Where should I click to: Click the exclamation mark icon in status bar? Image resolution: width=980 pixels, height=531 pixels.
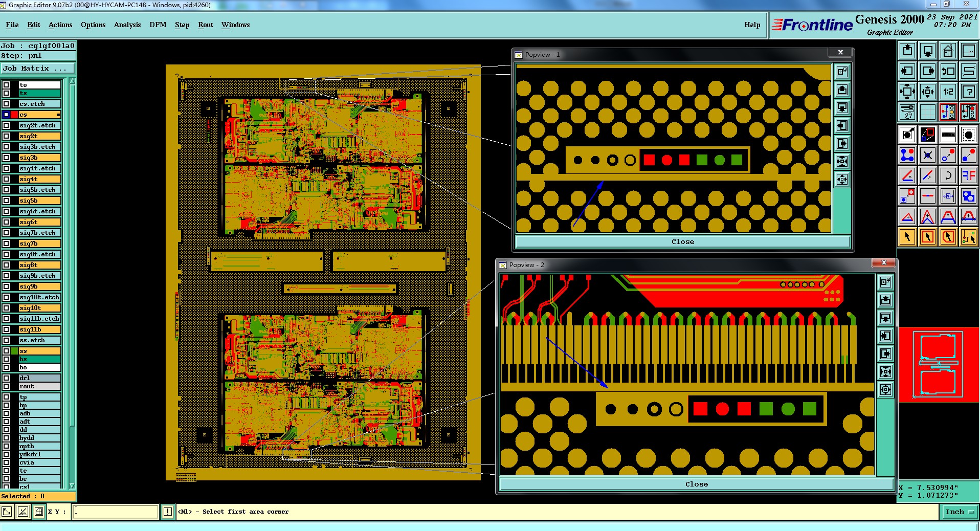click(168, 512)
